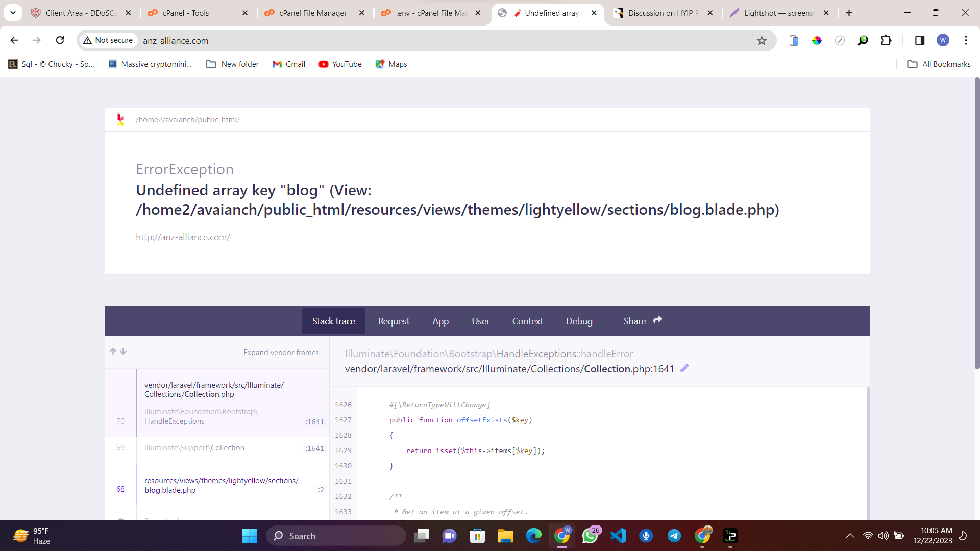Open File Explorer from taskbar

505,536
